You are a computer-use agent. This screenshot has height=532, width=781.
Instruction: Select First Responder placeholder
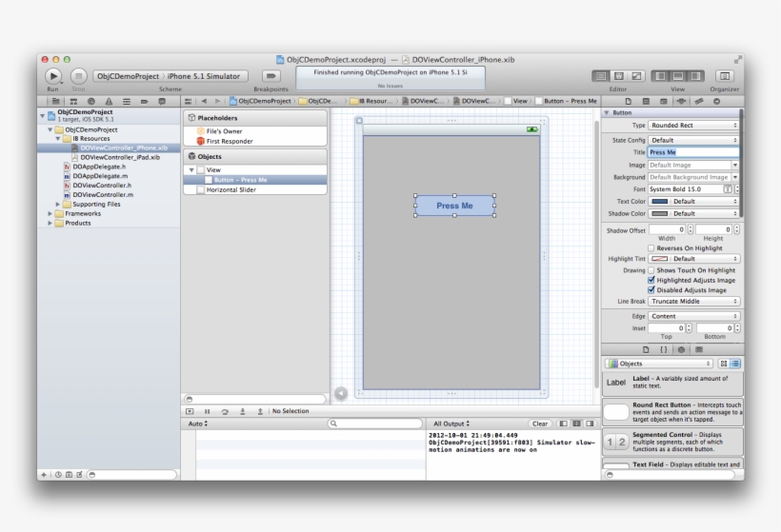[230, 142]
